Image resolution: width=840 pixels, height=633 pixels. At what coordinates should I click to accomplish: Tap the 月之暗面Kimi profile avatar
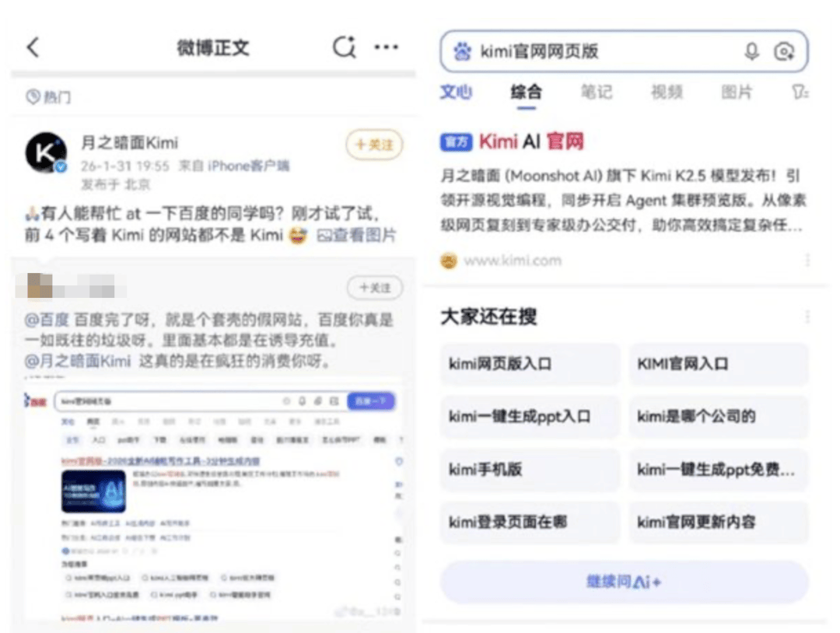pyautogui.click(x=46, y=153)
